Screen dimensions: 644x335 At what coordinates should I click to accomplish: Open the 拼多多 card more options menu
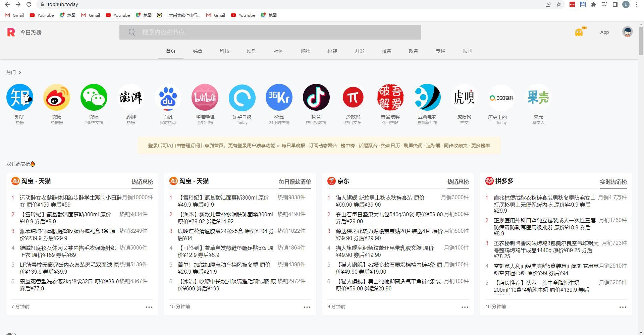[x=623, y=307]
